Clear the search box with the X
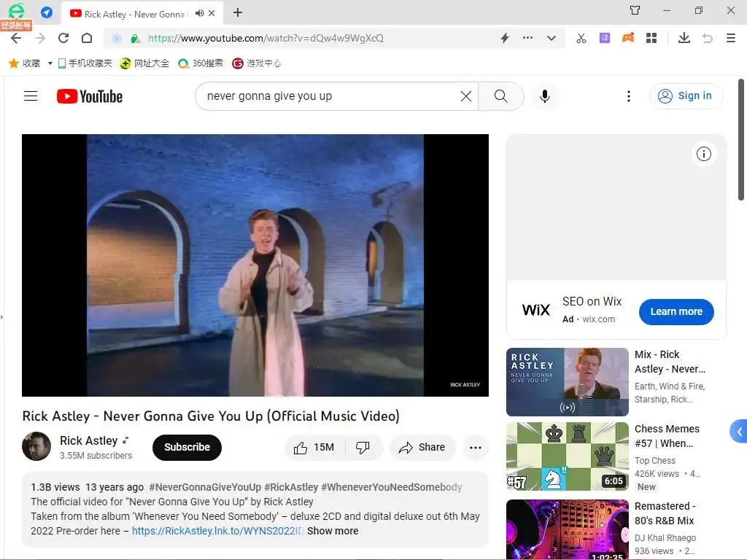747x560 pixels. tap(466, 96)
